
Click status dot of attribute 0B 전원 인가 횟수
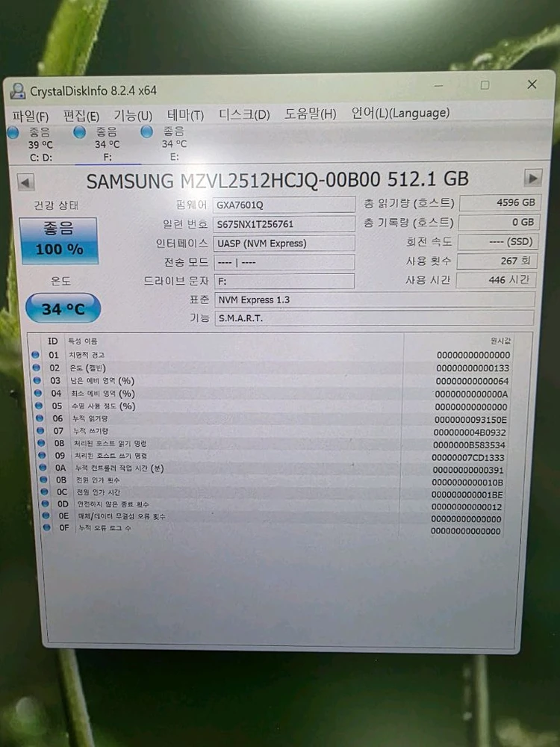[44, 480]
